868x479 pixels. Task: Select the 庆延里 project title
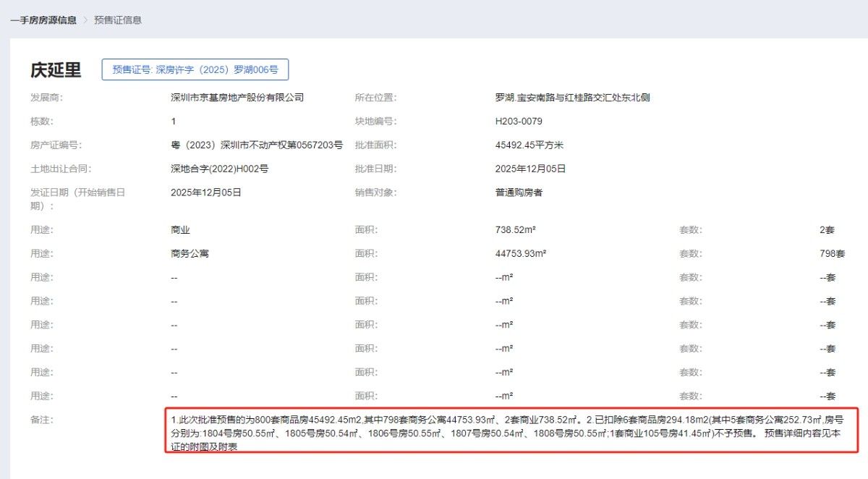tap(56, 70)
